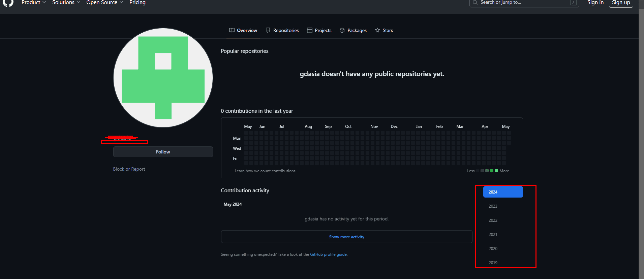Open the Pricing page
This screenshot has height=279, width=644.
click(137, 3)
